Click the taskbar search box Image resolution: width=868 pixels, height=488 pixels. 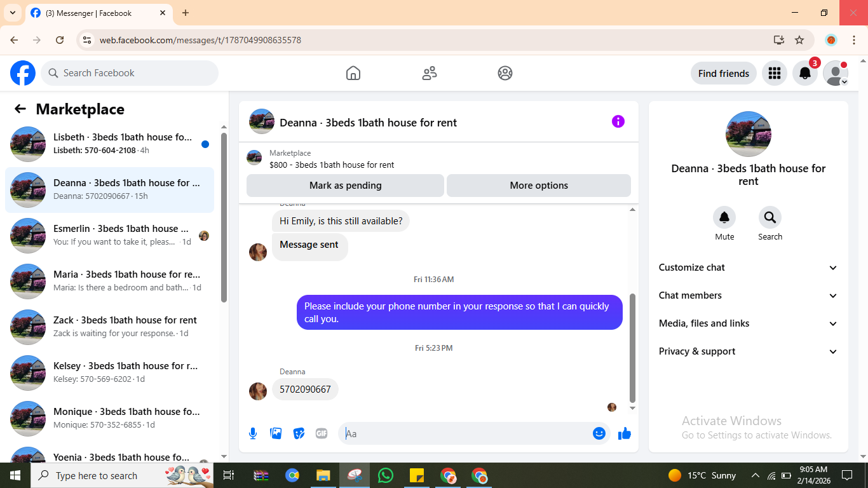pos(122,475)
